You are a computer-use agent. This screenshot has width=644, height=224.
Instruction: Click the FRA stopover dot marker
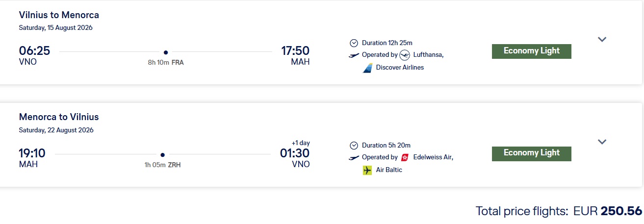166,52
